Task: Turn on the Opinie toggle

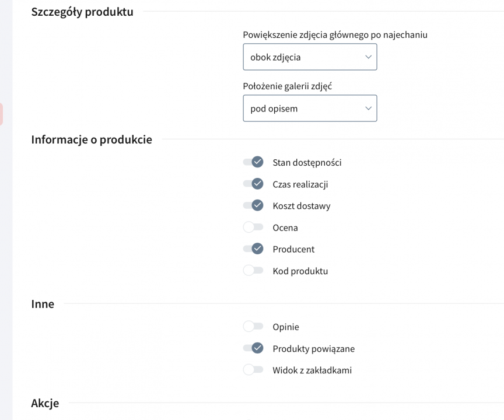Action: click(x=253, y=327)
